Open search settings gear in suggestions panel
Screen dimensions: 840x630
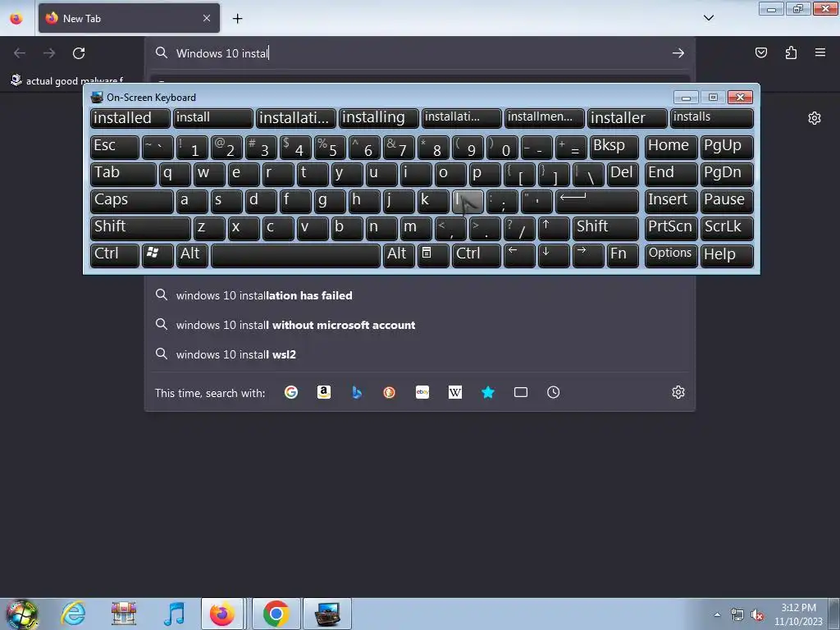[x=678, y=392]
